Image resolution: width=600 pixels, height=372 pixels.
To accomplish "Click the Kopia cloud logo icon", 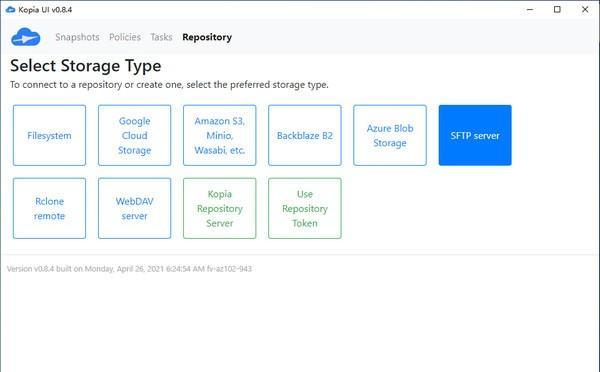I will click(x=26, y=37).
